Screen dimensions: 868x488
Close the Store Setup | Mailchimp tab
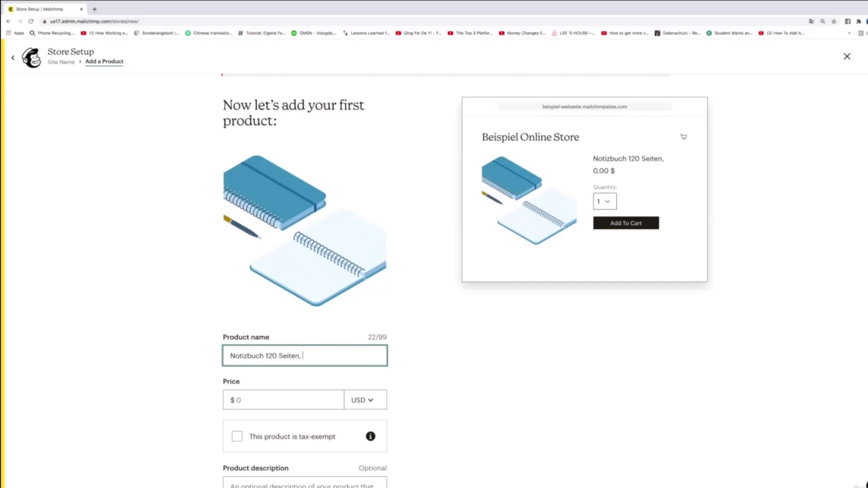81,9
